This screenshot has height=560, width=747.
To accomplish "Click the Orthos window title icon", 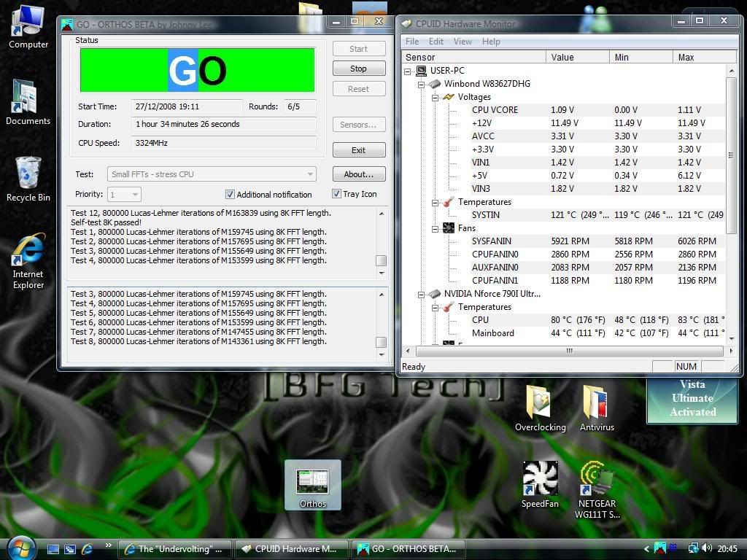I will point(68,24).
